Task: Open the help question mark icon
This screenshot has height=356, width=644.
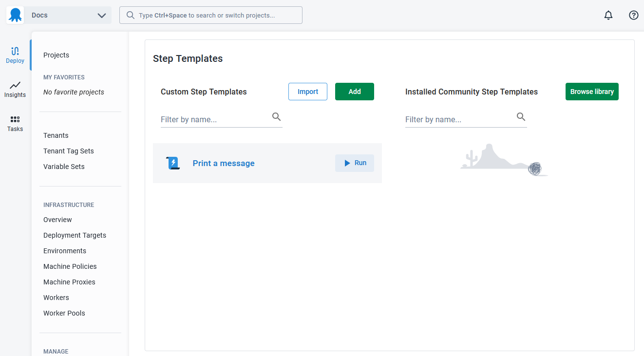Action: [634, 15]
